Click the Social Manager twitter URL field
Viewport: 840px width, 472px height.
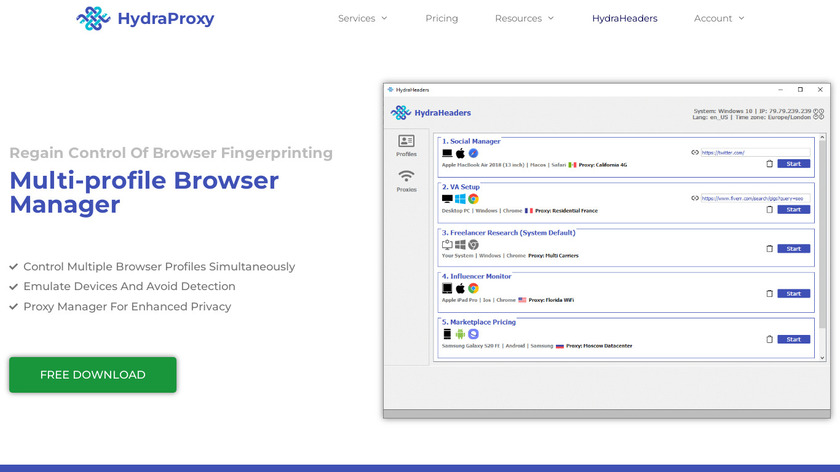[755, 153]
